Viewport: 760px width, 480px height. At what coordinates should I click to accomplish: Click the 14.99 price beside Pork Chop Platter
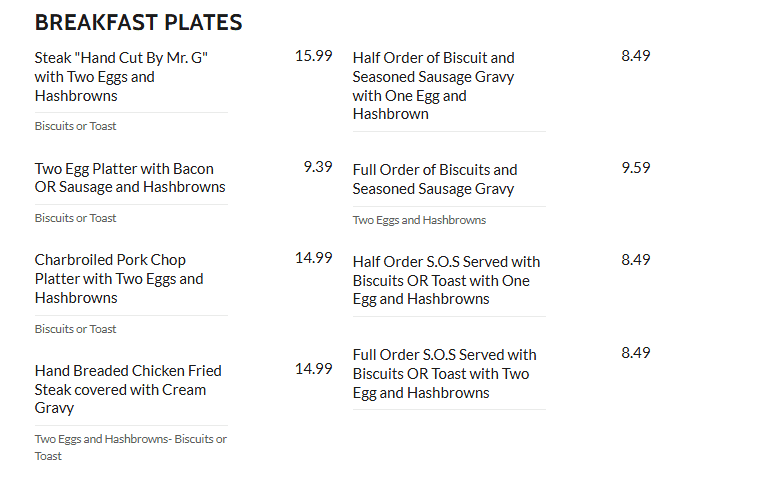click(314, 257)
